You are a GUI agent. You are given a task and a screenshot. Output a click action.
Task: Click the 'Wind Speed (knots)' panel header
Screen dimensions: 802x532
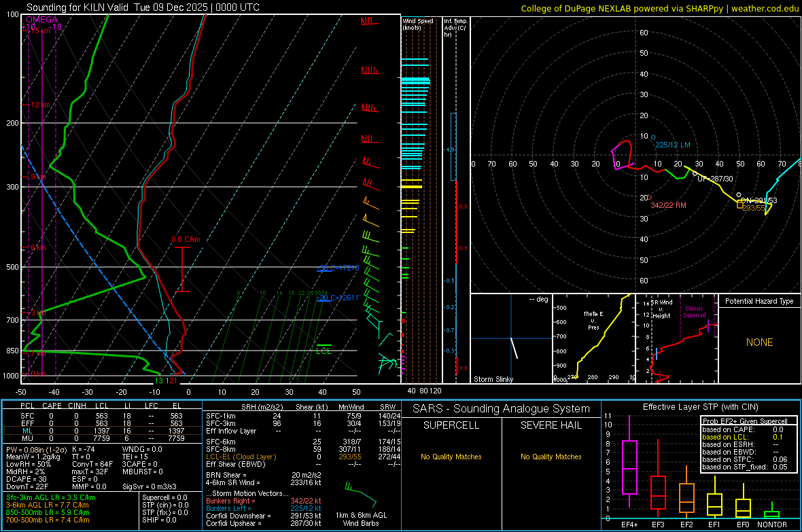pos(417,24)
